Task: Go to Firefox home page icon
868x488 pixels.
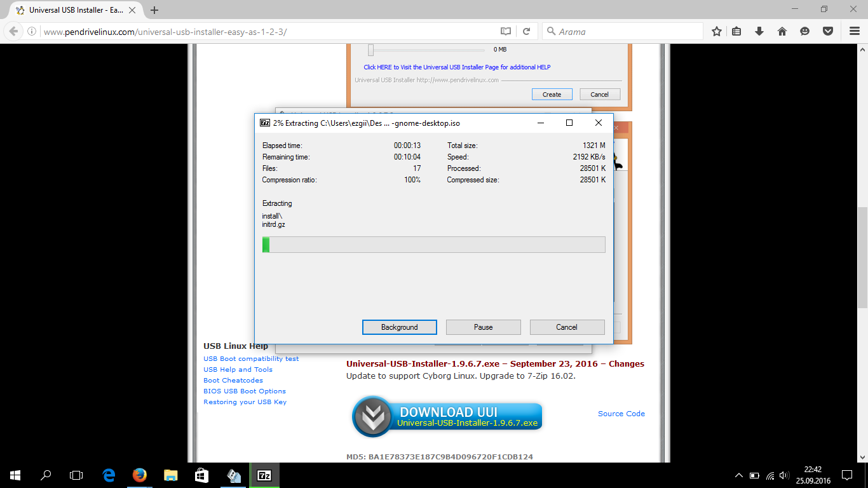Action: pos(782,31)
